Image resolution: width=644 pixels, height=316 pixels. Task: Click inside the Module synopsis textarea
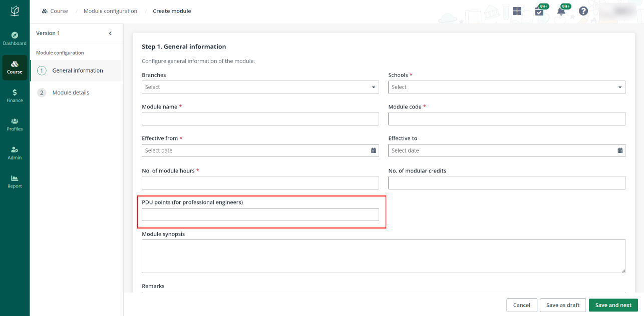(384, 256)
